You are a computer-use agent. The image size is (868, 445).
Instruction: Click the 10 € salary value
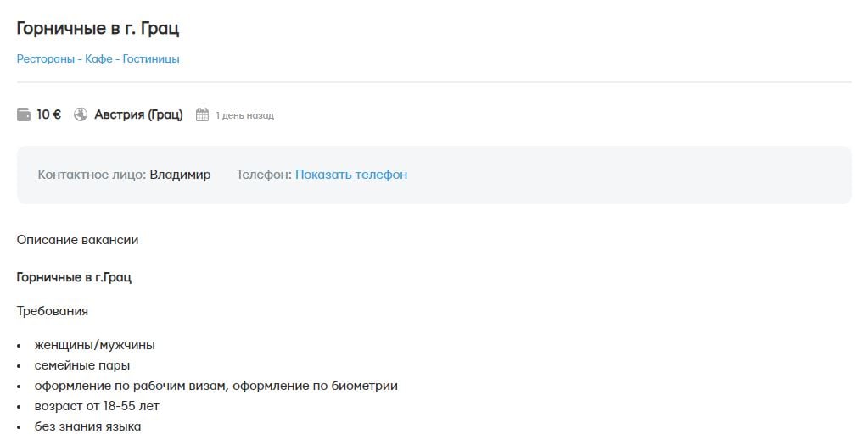[x=49, y=114]
